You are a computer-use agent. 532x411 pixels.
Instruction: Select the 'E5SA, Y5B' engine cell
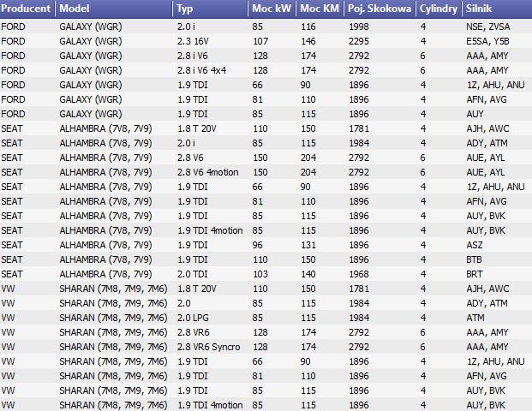[487, 41]
